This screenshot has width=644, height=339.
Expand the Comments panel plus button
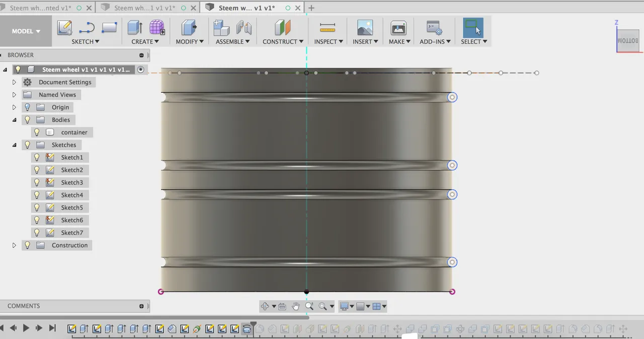[141, 306]
